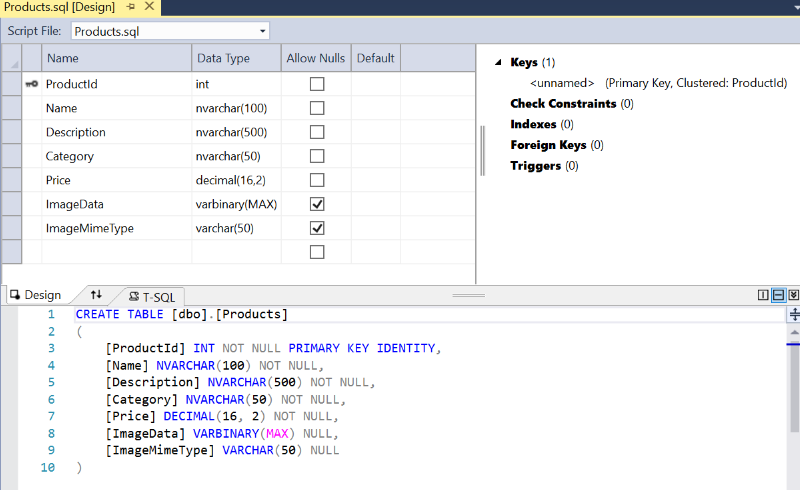This screenshot has width=800, height=490.
Task: Click the empty new-row Name cell
Action: point(116,252)
